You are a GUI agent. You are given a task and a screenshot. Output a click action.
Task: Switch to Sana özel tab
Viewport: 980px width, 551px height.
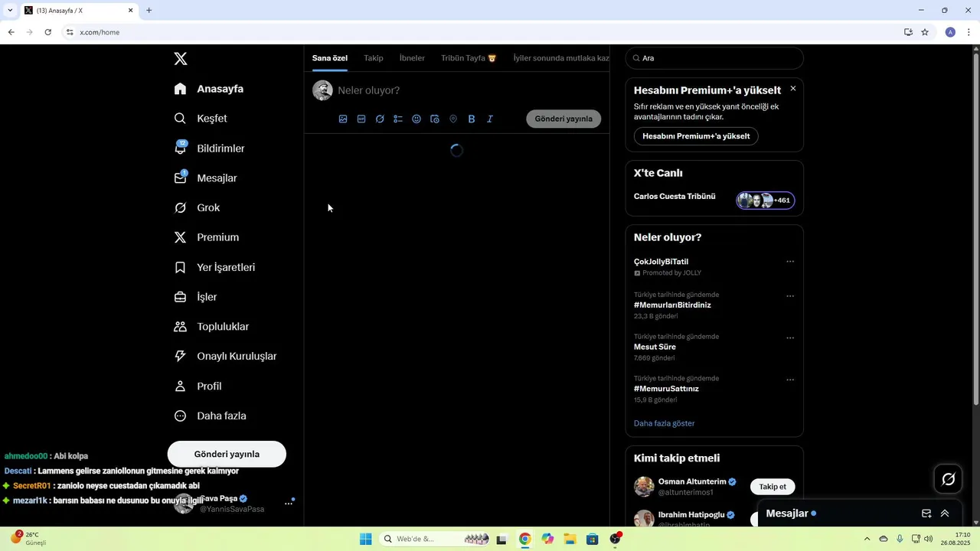330,58
